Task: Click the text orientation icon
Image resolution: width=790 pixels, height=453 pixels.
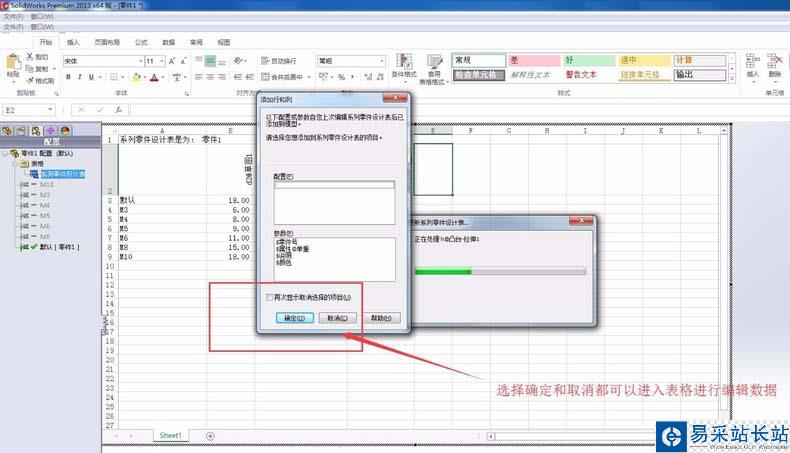Action: [238, 61]
